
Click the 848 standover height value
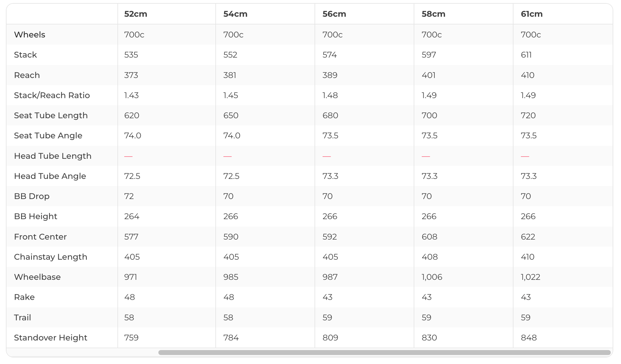click(x=529, y=338)
